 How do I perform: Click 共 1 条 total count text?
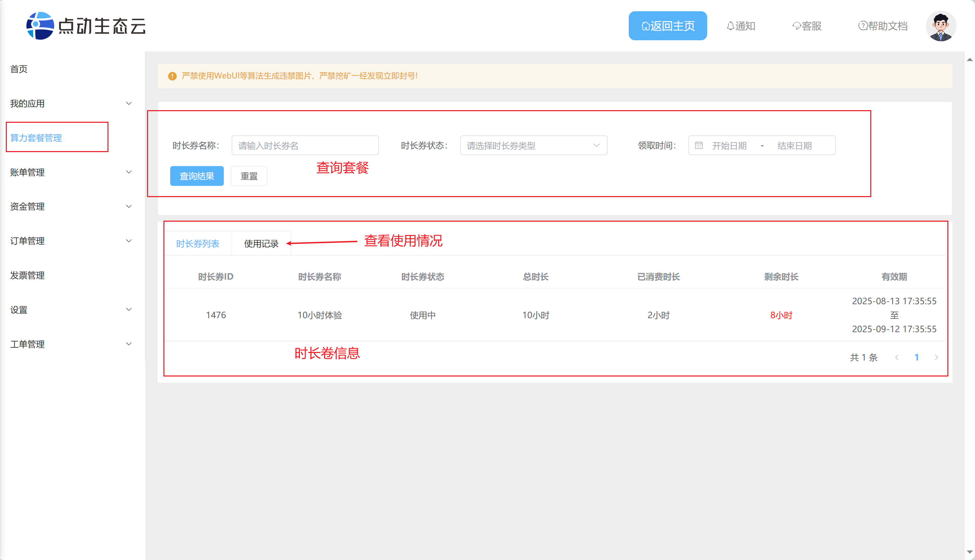click(x=864, y=357)
